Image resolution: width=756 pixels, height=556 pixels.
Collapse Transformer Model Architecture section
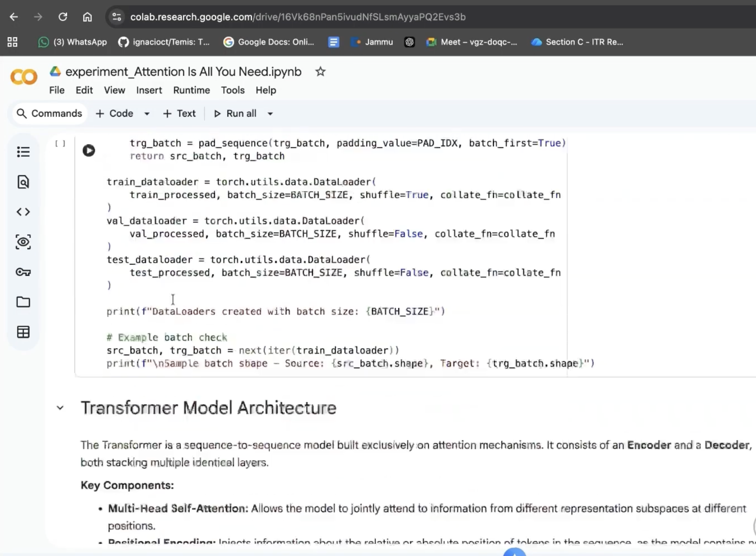pyautogui.click(x=60, y=408)
